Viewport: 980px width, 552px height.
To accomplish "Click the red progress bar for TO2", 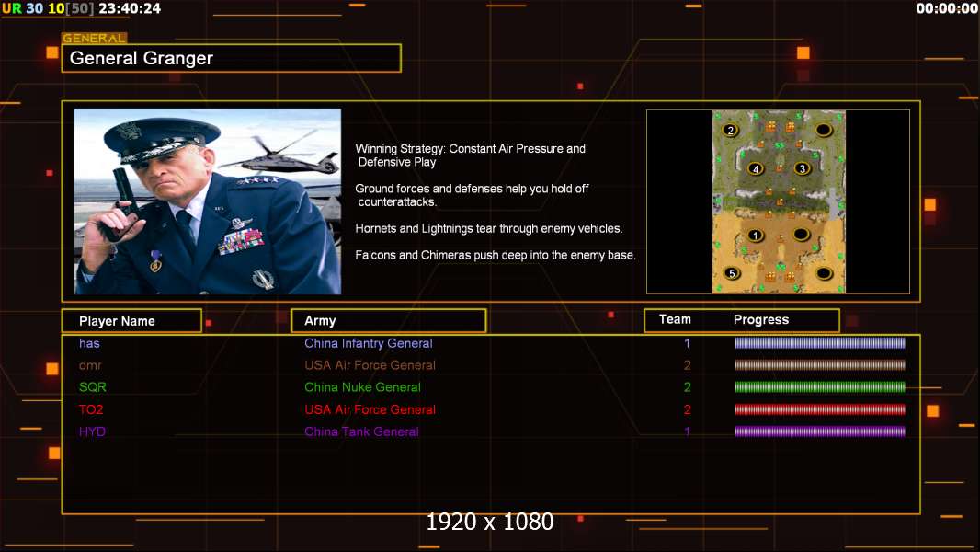I will [820, 409].
